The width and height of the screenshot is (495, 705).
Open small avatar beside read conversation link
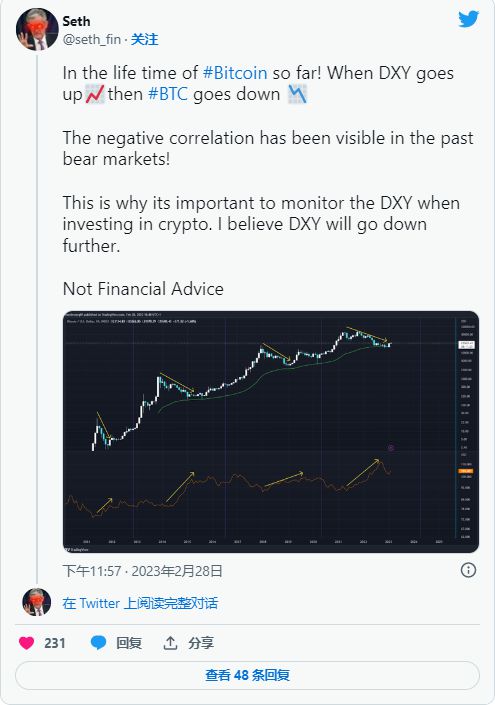(36, 602)
